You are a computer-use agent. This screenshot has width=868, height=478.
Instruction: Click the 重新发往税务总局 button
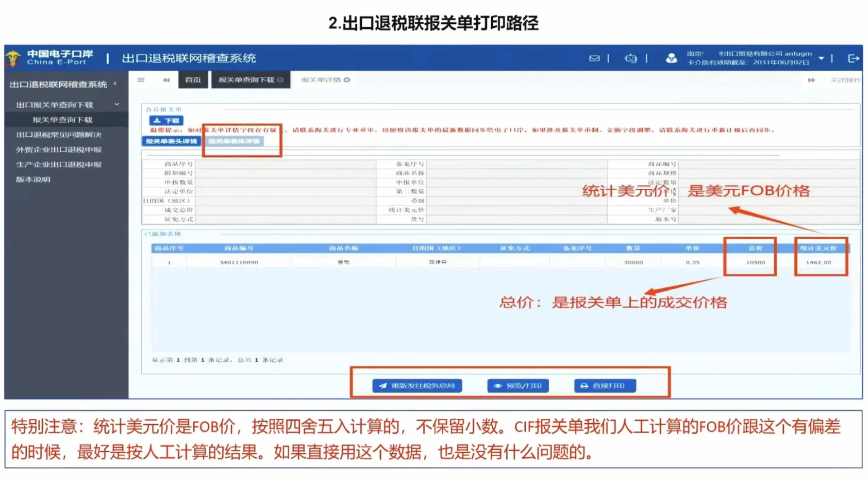pos(415,386)
